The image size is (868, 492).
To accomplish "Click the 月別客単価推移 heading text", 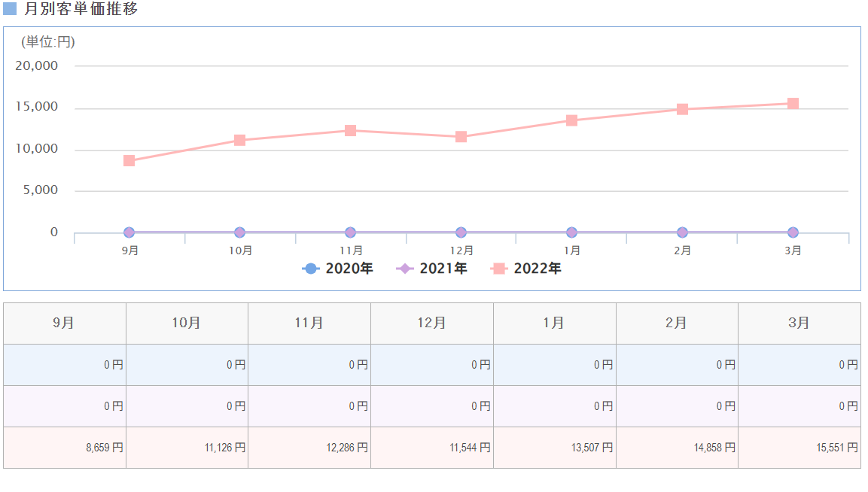I will (x=81, y=10).
